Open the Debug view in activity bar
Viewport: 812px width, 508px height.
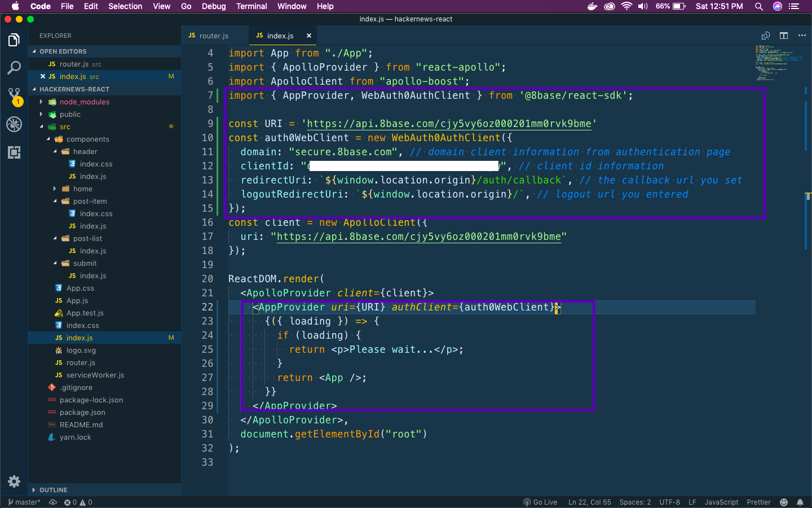[14, 124]
